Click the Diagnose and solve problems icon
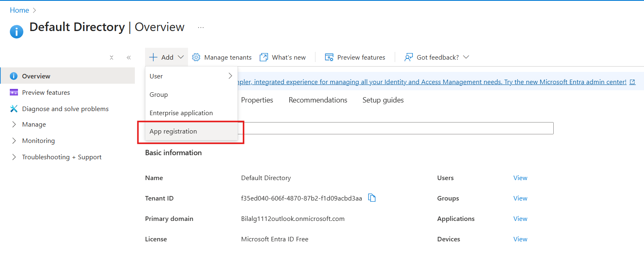644x254 pixels. click(14, 109)
